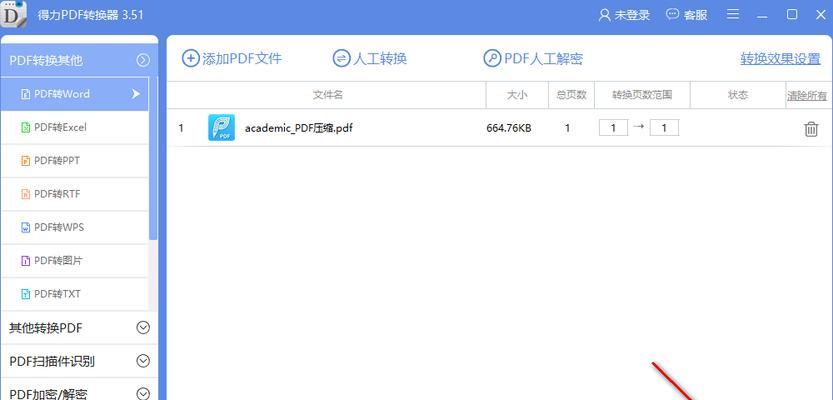The height and width of the screenshot is (400, 833).
Task: Click the key icon beside PDF人工解密
Action: pos(492,58)
